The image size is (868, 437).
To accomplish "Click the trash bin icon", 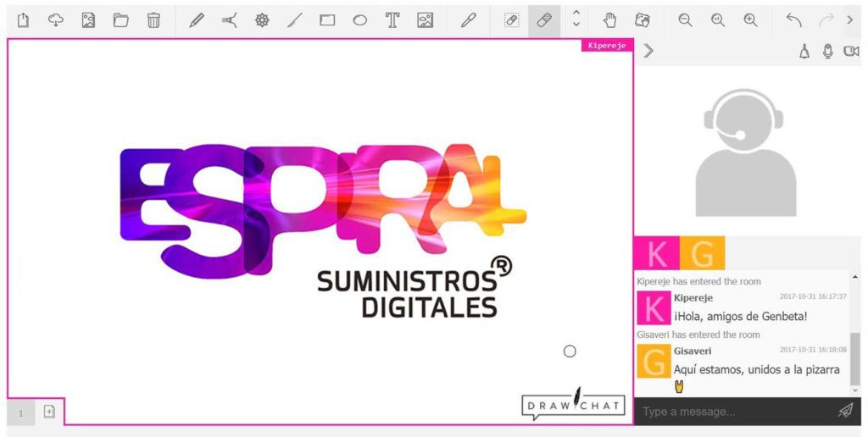I will click(x=153, y=20).
